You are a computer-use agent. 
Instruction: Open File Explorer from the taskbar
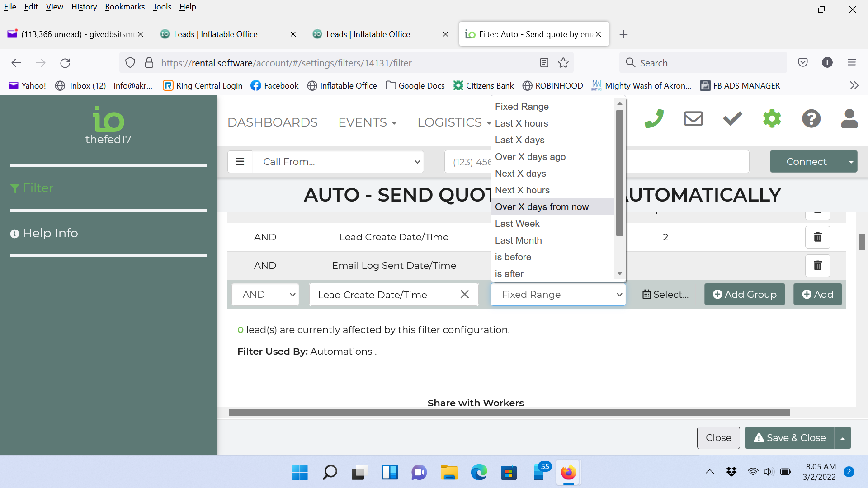(x=449, y=473)
